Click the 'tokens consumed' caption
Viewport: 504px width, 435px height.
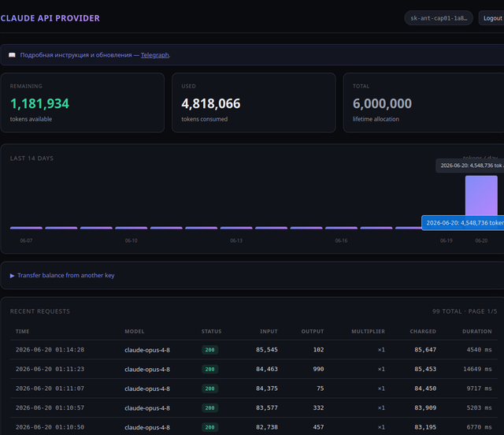click(x=205, y=119)
